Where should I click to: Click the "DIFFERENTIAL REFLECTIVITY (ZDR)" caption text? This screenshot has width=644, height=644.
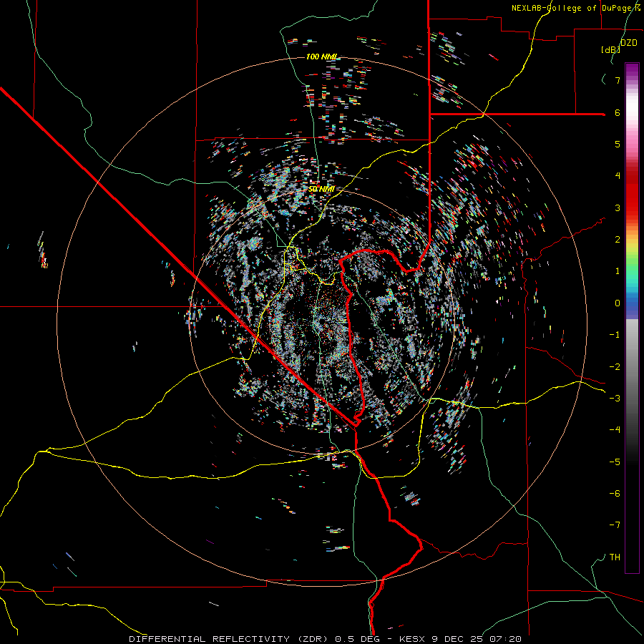pyautogui.click(x=228, y=639)
